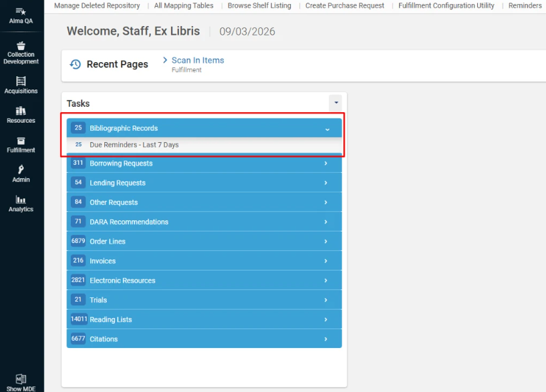This screenshot has width=546, height=392.
Task: Open Fulfillment Configuration Utility link
Action: pos(446,5)
